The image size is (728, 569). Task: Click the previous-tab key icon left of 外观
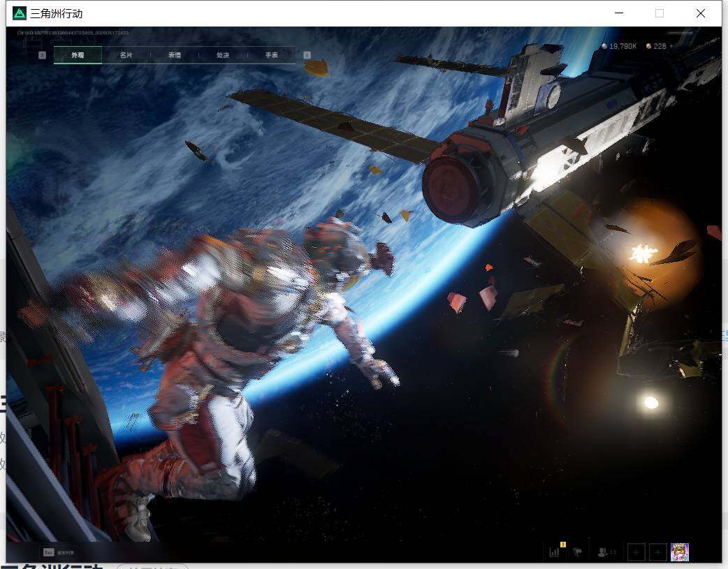click(x=42, y=55)
